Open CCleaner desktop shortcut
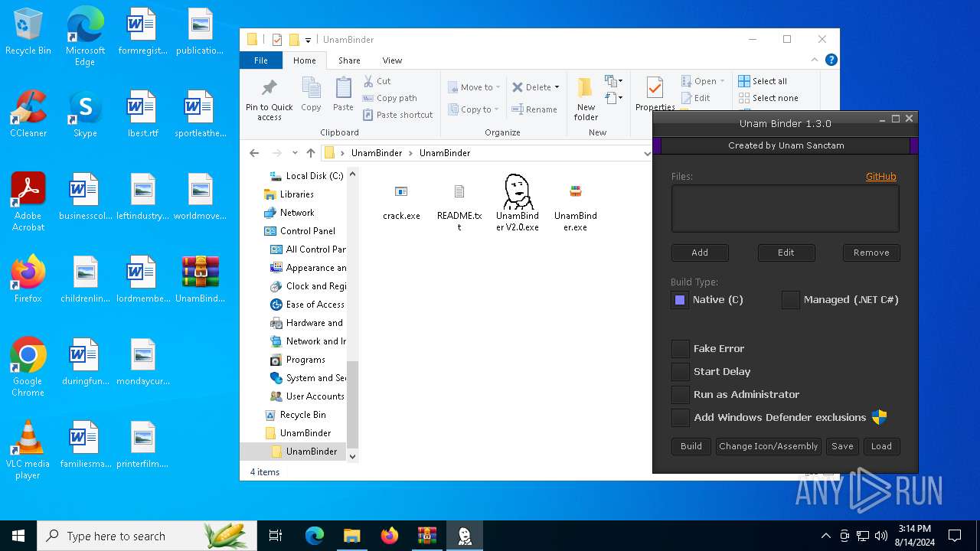This screenshot has width=980, height=551. [x=28, y=115]
